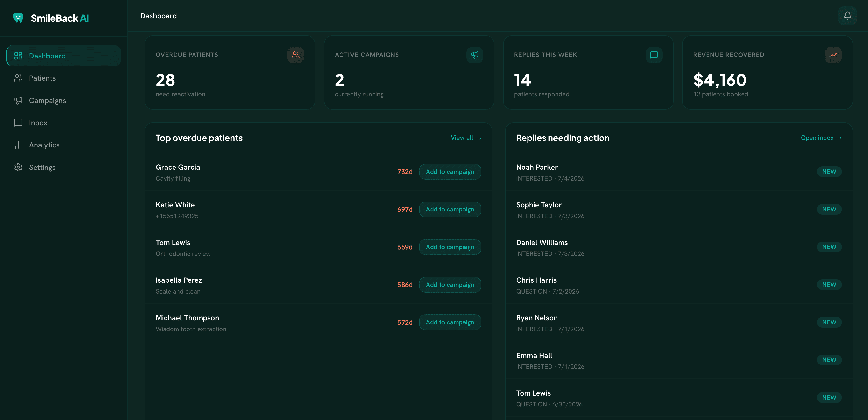Click the 586d overdue value
The width and height of the screenshot is (868, 420).
point(405,285)
